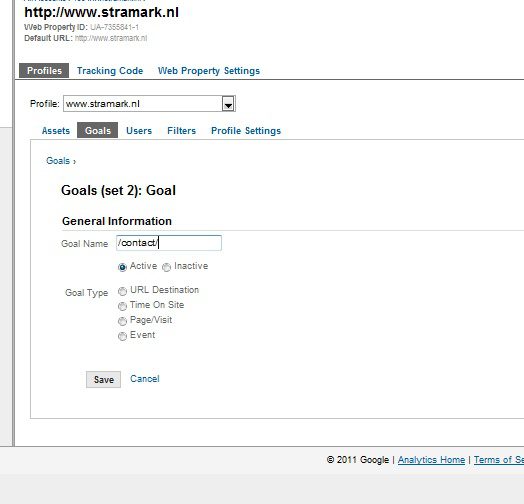Click the Save button

[x=103, y=379]
